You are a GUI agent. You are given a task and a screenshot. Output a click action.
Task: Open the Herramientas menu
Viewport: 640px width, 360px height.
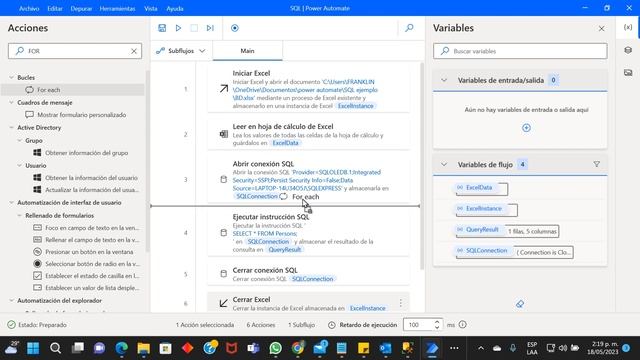coord(118,8)
